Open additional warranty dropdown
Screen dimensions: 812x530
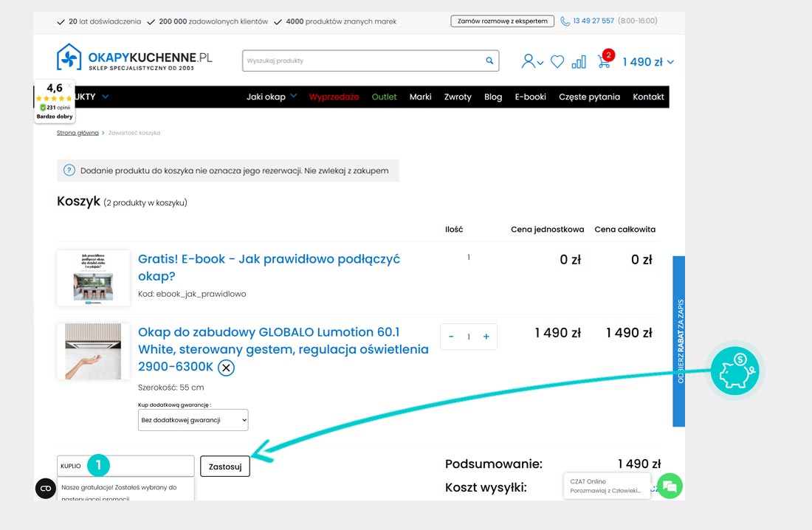point(193,420)
